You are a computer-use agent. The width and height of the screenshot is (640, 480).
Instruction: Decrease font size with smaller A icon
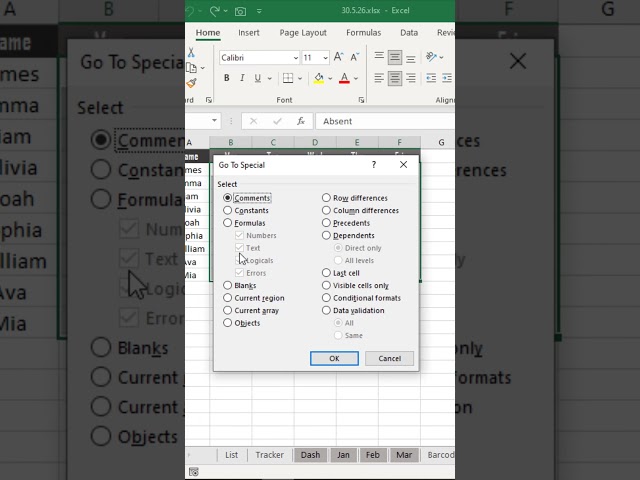tap(355, 57)
